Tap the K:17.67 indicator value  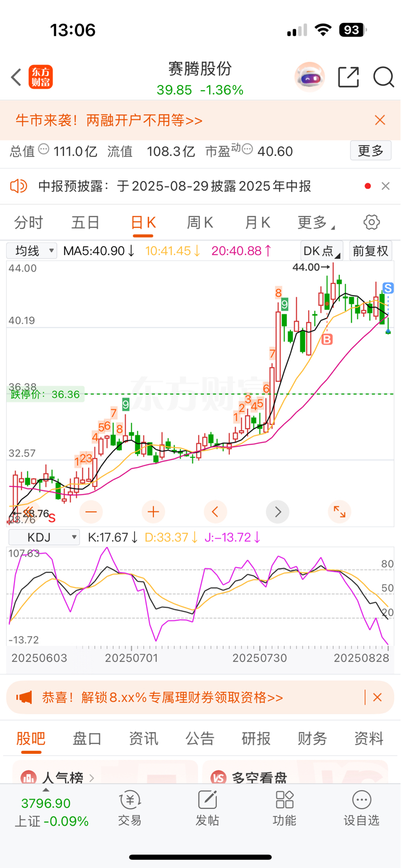tap(113, 537)
